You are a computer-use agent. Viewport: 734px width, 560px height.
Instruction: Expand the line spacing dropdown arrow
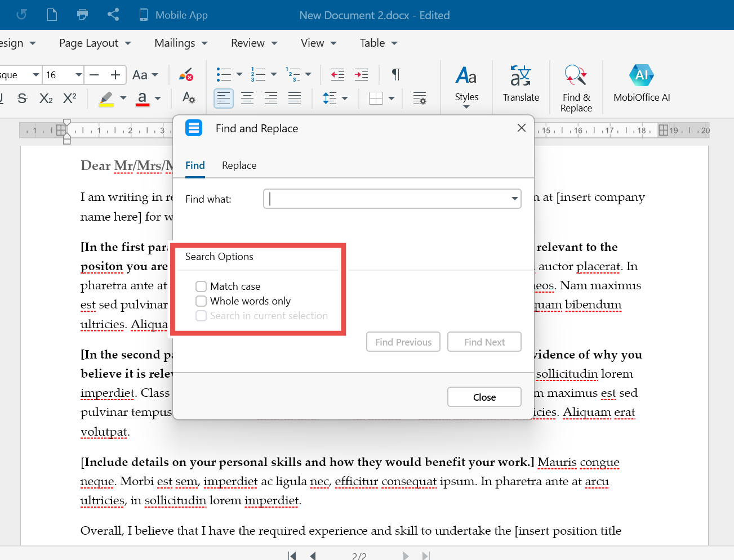click(345, 98)
